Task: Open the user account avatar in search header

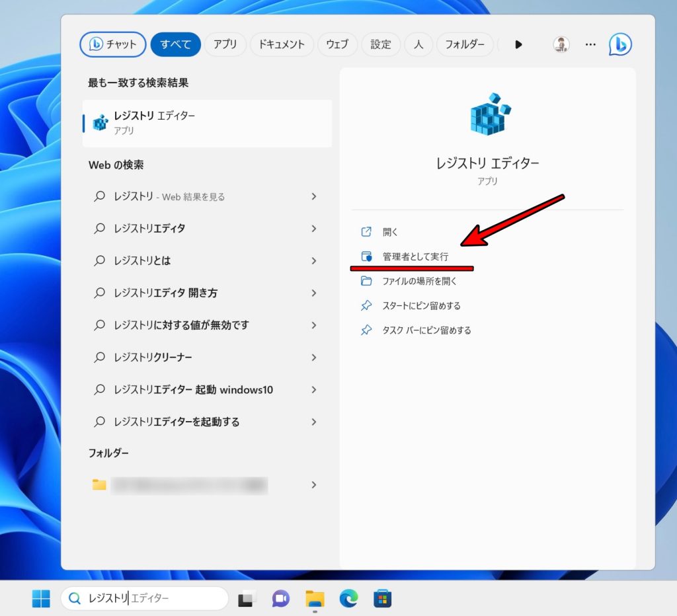Action: click(x=561, y=44)
